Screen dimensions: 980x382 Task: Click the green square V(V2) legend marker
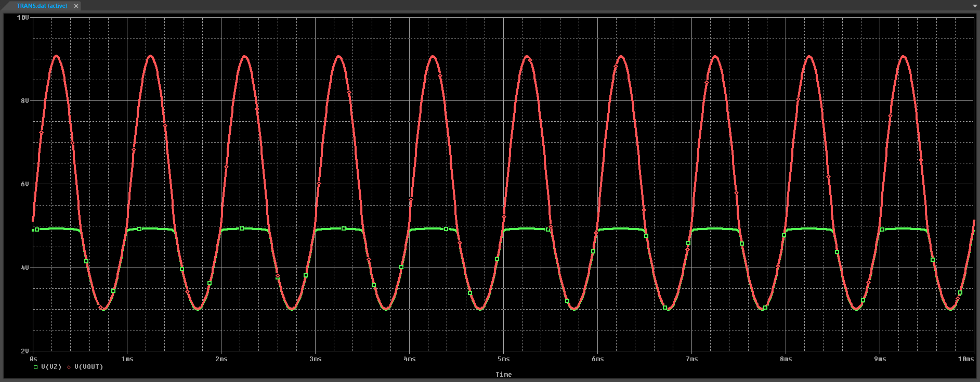[x=36, y=367]
